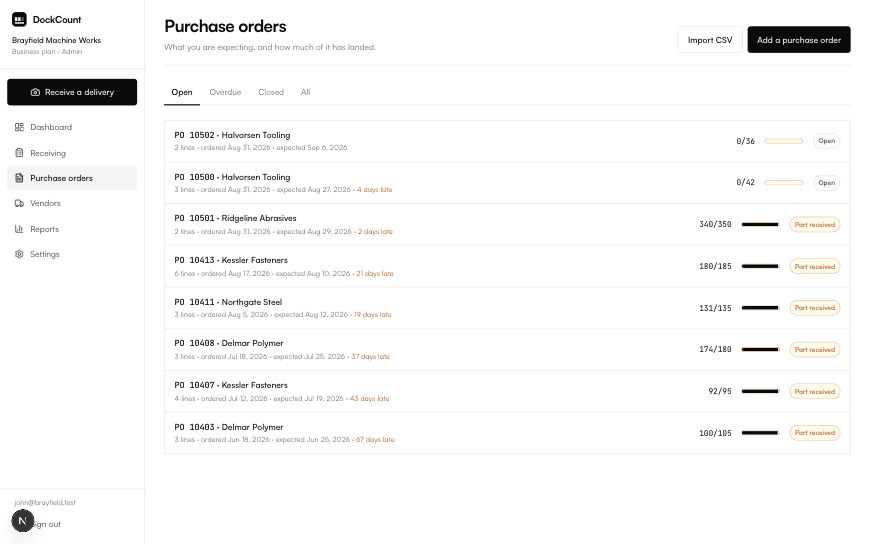This screenshot has width=870, height=544.
Task: Click the Import CSV button
Action: pos(710,40)
